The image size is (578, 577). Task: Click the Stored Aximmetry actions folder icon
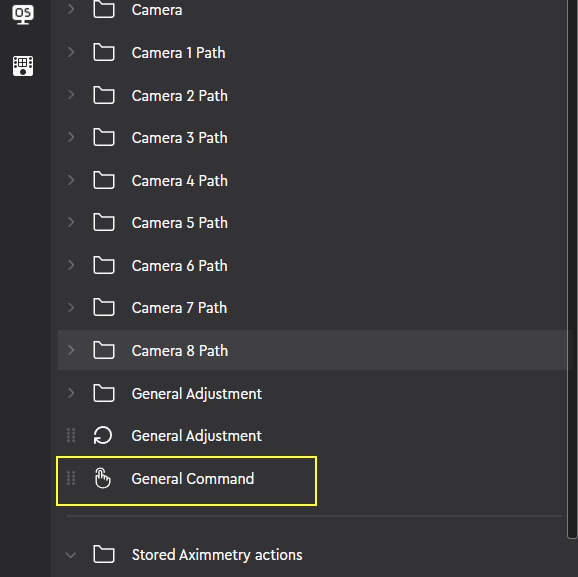[104, 554]
